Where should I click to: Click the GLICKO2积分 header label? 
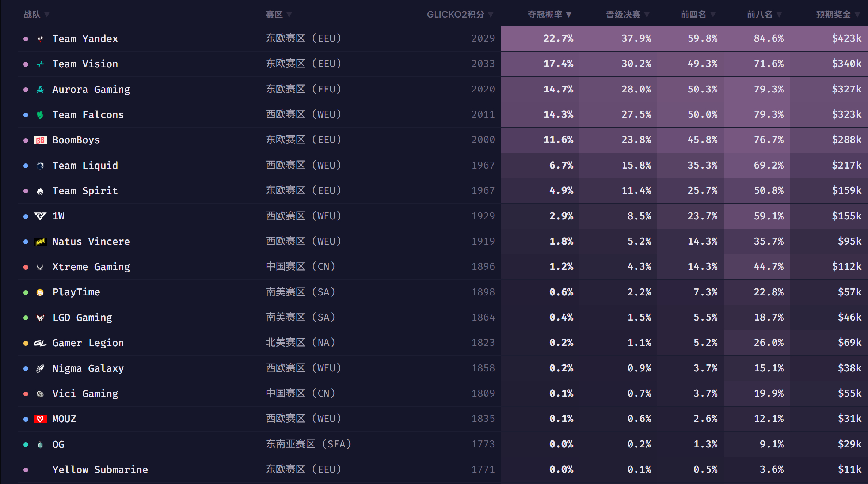click(x=456, y=15)
